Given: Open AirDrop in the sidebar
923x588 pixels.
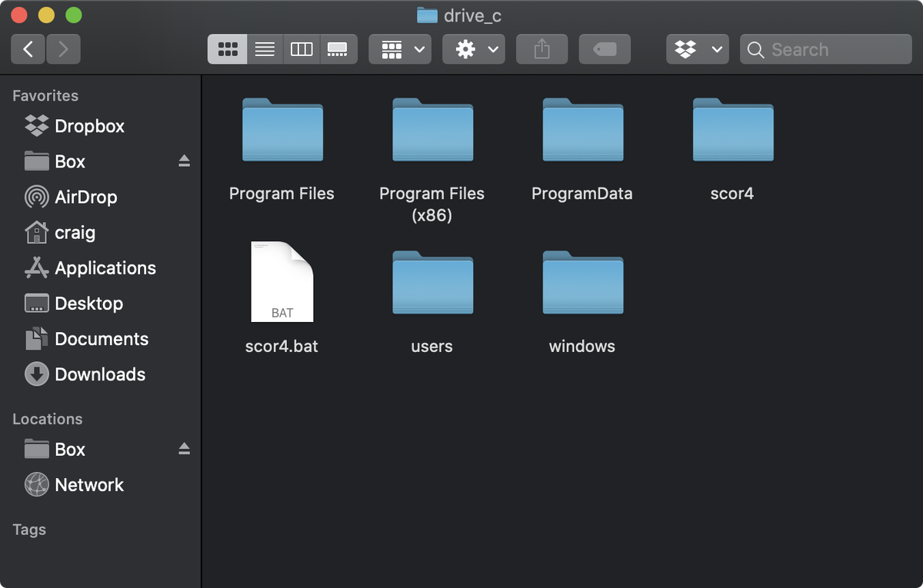Looking at the screenshot, I should click(x=85, y=197).
